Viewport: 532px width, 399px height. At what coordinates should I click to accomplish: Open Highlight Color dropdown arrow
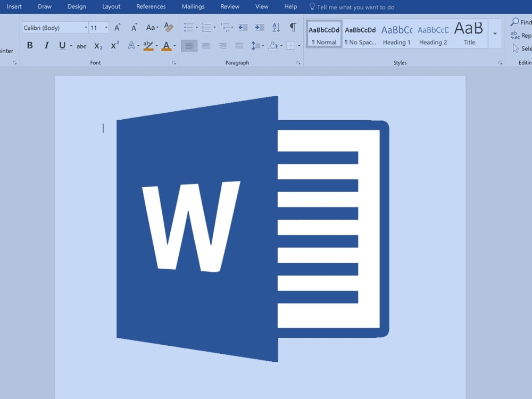pyautogui.click(x=157, y=46)
